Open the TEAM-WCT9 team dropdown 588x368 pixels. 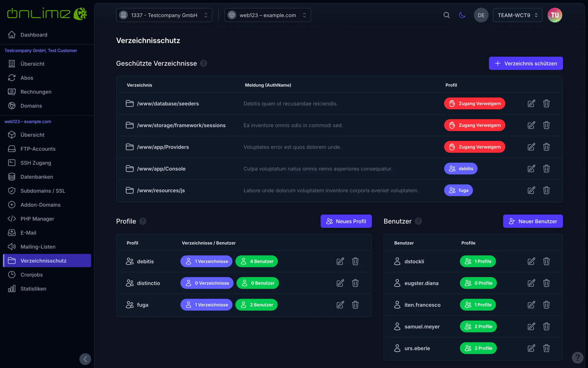coord(517,15)
